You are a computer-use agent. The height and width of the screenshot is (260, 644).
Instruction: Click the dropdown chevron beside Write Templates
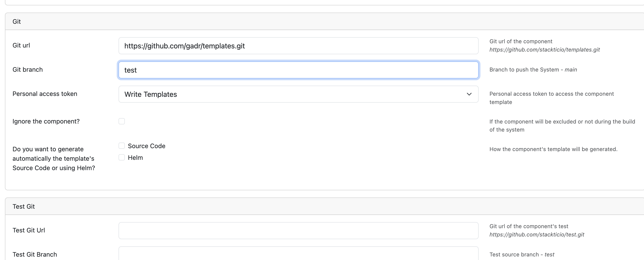(x=469, y=94)
